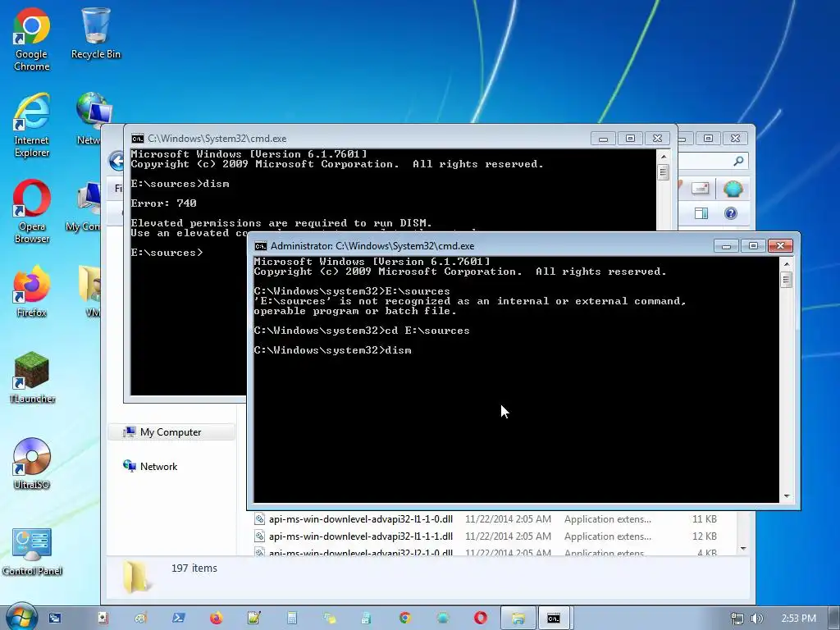Click background cmd window scrollbar up arrow
The image size is (840, 630).
663,157
